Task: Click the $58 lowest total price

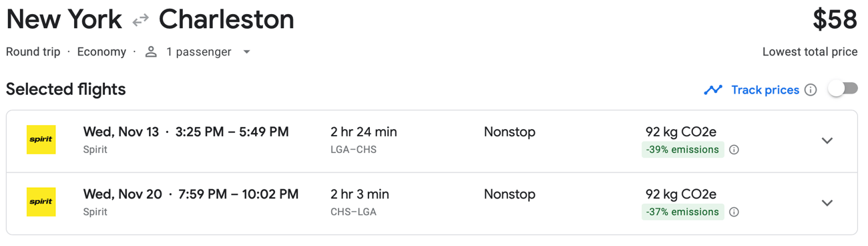Action: coord(835,20)
